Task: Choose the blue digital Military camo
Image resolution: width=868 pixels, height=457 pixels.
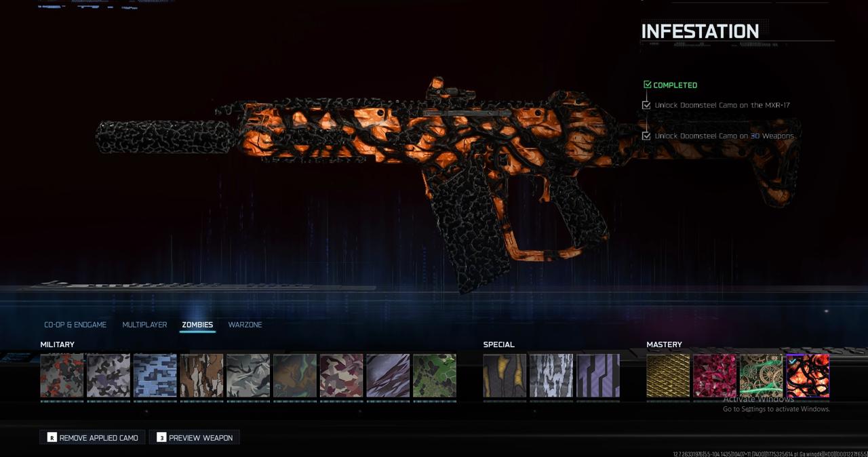Action: [155, 376]
